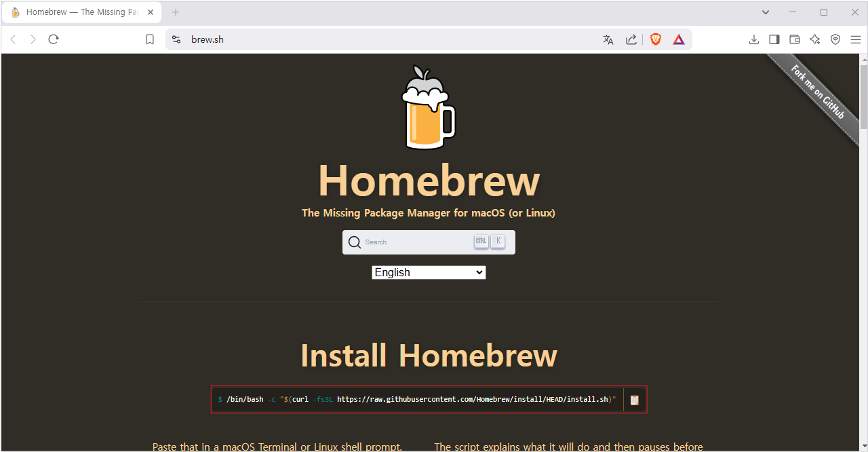Click the translate page icon
868x452 pixels.
point(608,39)
